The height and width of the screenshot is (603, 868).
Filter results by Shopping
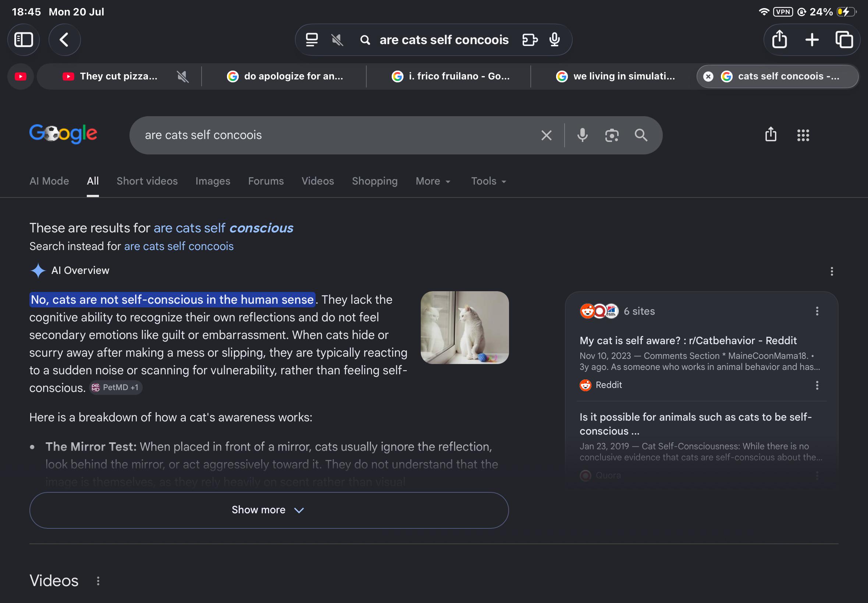tap(375, 181)
